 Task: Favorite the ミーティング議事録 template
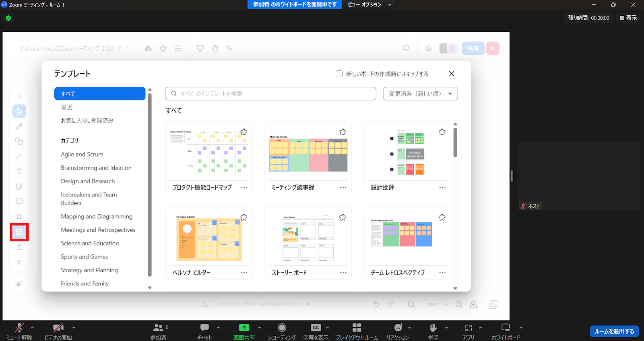tap(343, 132)
